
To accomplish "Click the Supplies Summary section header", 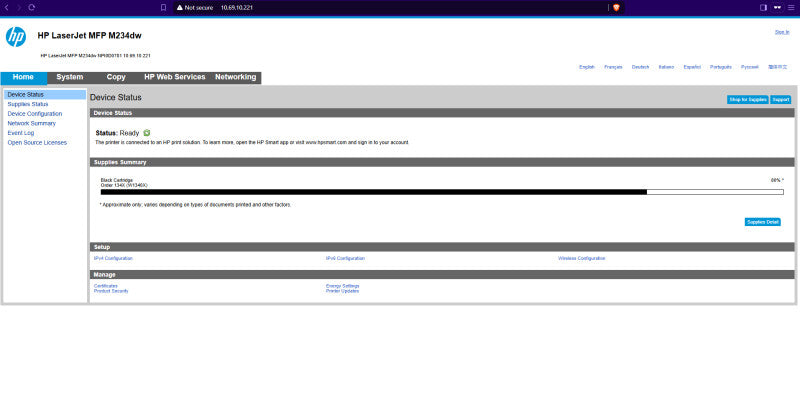I will coord(442,162).
